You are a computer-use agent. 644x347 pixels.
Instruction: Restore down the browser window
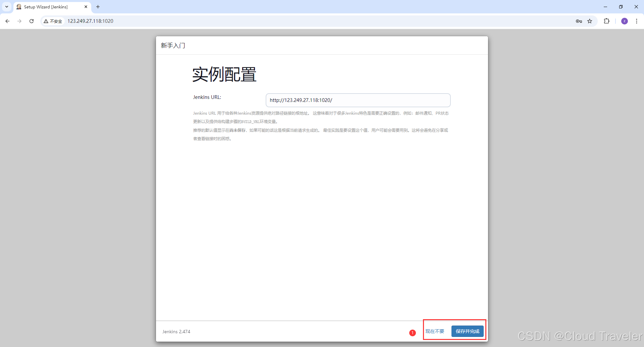point(621,7)
